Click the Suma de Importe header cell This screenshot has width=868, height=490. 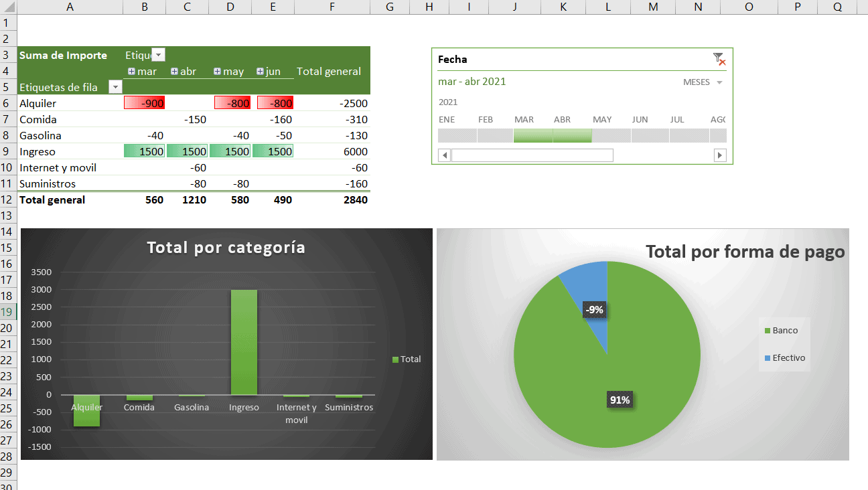(x=70, y=55)
